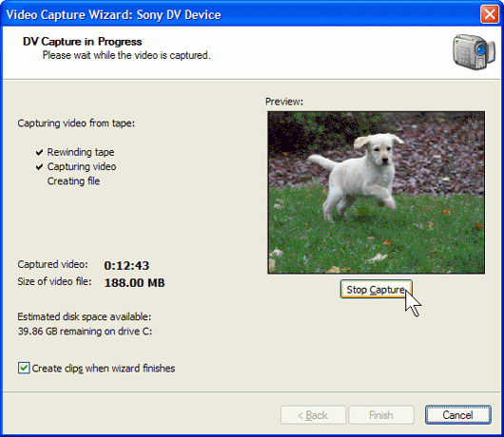Click the 'Rewinding tape' step text
Viewport: 504px width, 437px height.
coord(81,152)
